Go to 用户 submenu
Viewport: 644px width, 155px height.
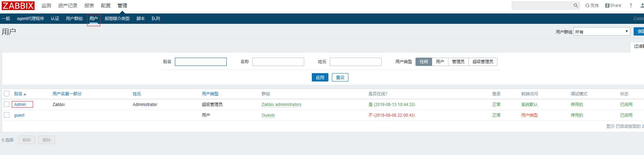94,19
